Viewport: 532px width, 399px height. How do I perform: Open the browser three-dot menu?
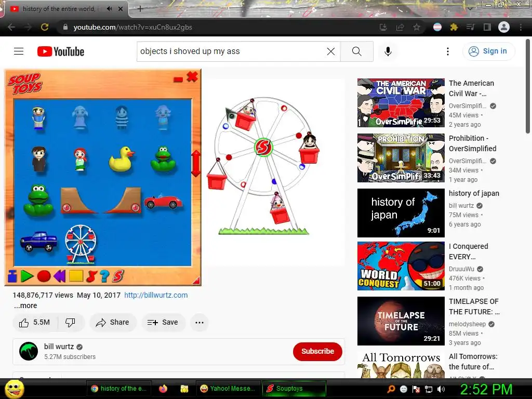pyautogui.click(x=521, y=27)
